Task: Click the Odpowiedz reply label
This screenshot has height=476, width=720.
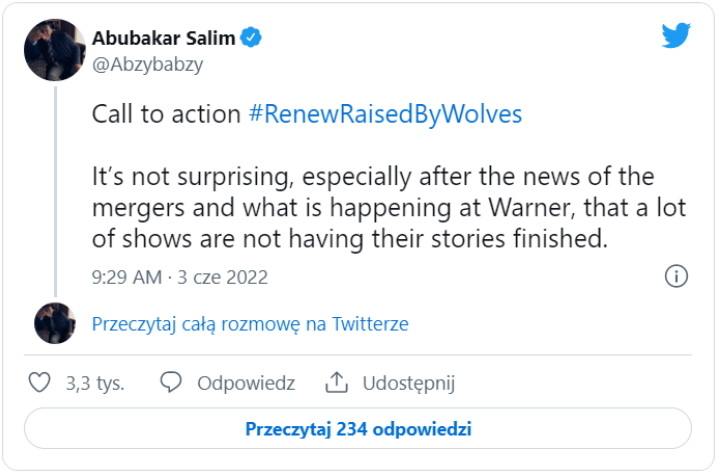Action: pyautogui.click(x=246, y=383)
